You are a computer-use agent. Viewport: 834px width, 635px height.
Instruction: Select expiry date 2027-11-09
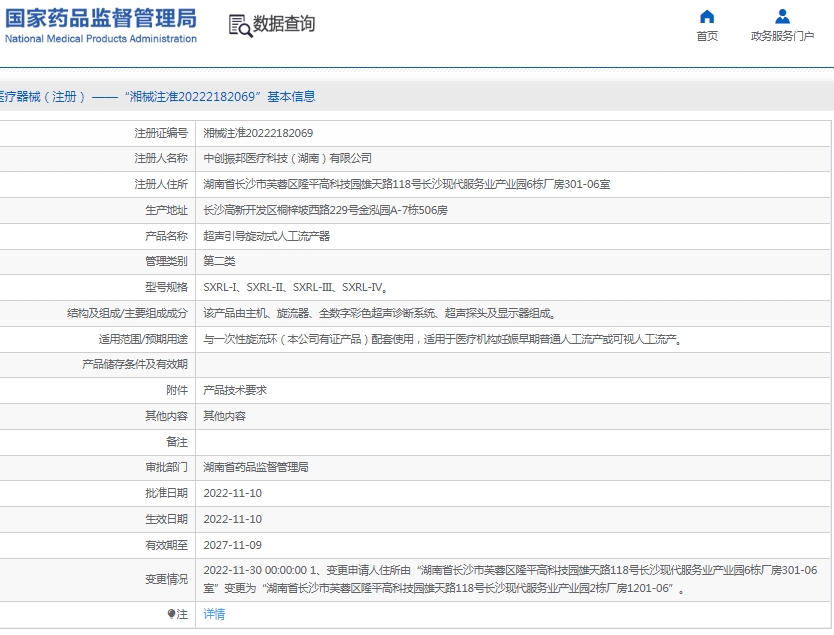[x=232, y=545]
